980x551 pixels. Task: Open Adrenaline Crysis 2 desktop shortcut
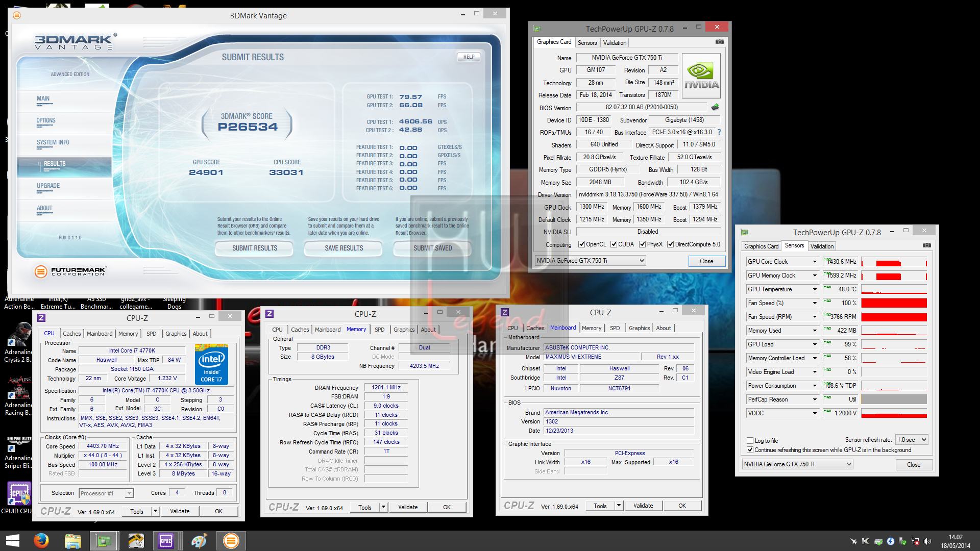tap(18, 343)
